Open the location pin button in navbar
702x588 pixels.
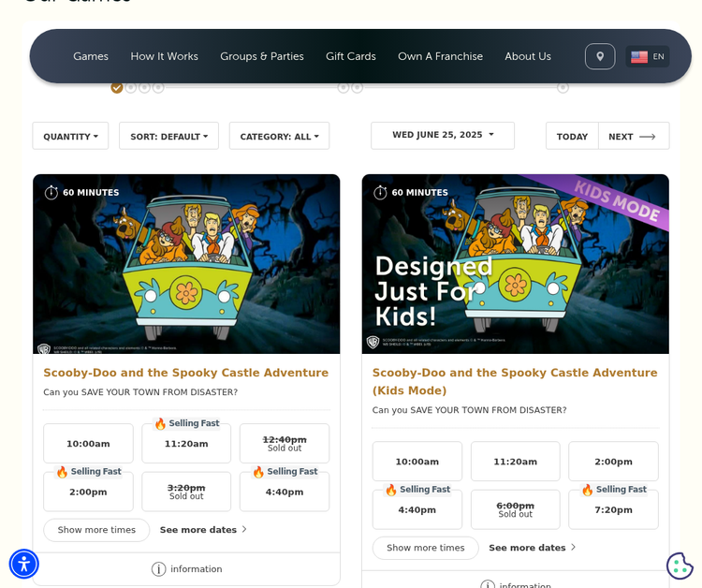point(600,56)
